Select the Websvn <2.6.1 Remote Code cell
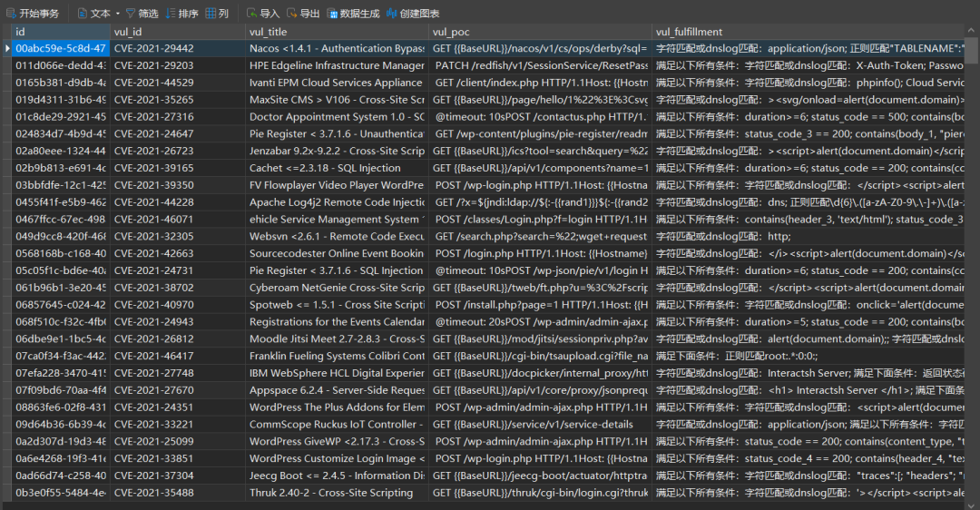The height and width of the screenshot is (510, 980). pyautogui.click(x=337, y=236)
